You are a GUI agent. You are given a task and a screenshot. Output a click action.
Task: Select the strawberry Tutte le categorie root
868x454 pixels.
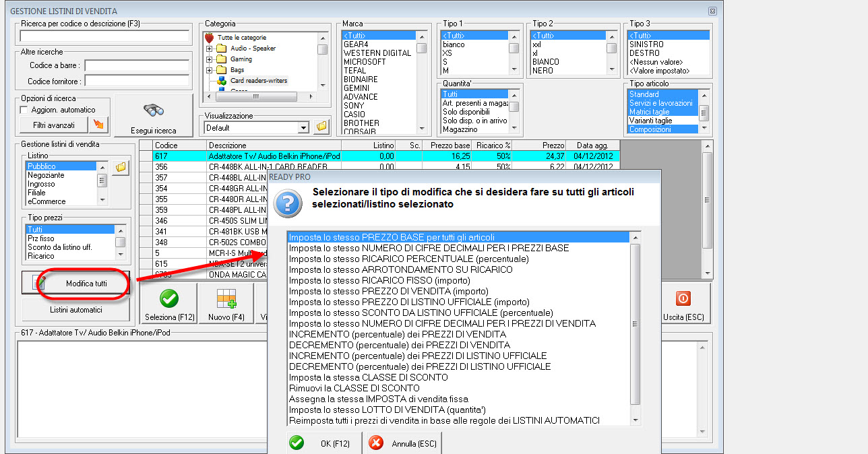236,38
